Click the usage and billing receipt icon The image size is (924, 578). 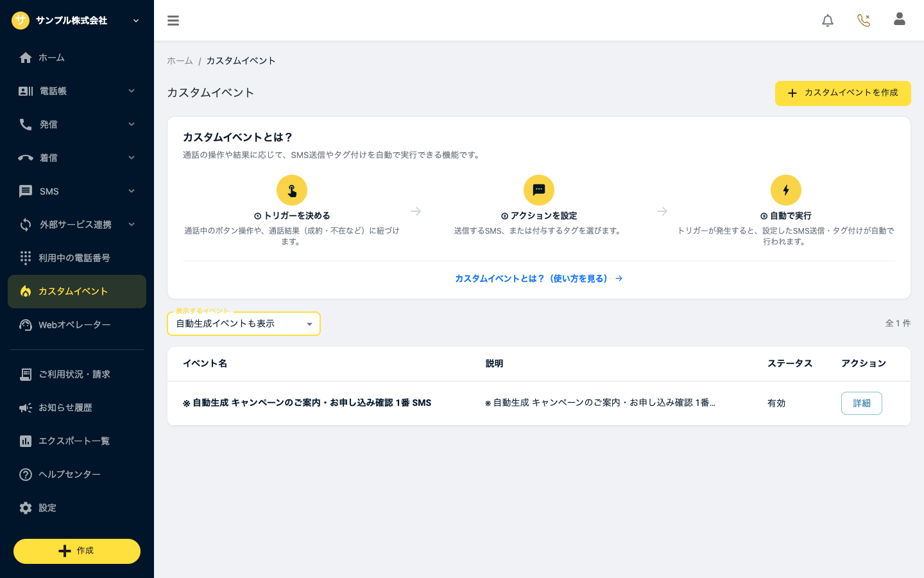(26, 374)
